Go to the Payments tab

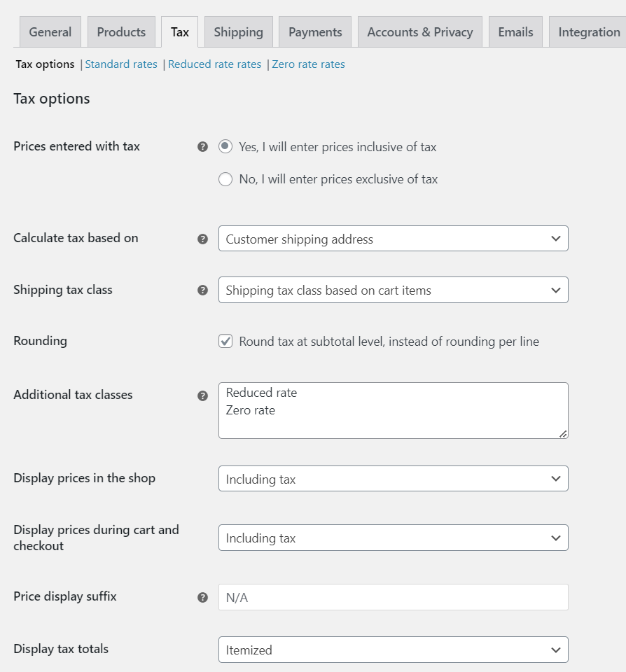tap(315, 32)
